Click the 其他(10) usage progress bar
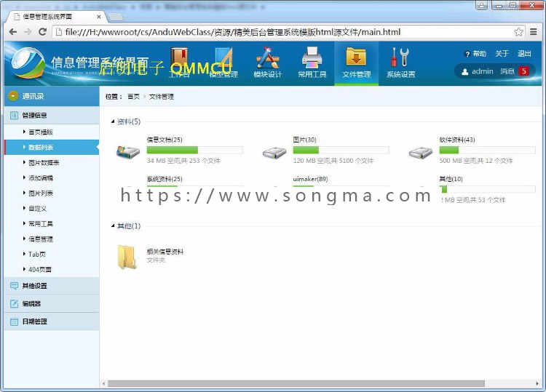Viewport: 546px width, 392px height. 487,190
